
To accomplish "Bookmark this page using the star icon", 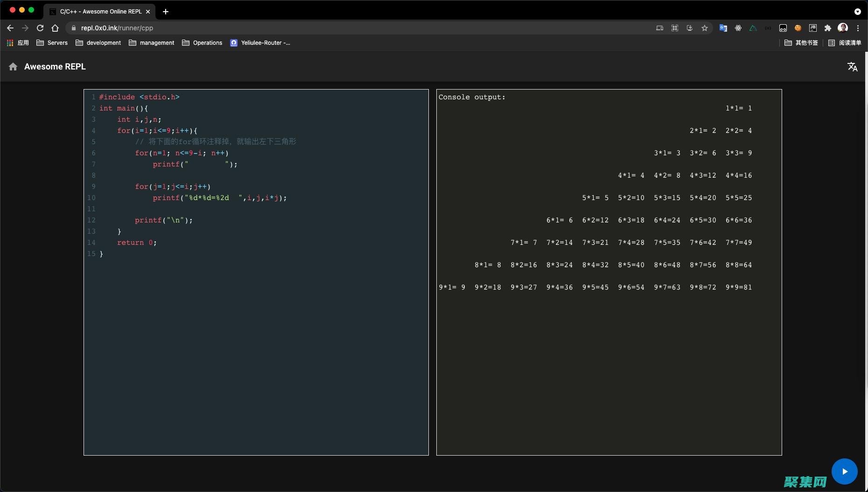I will pyautogui.click(x=705, y=28).
